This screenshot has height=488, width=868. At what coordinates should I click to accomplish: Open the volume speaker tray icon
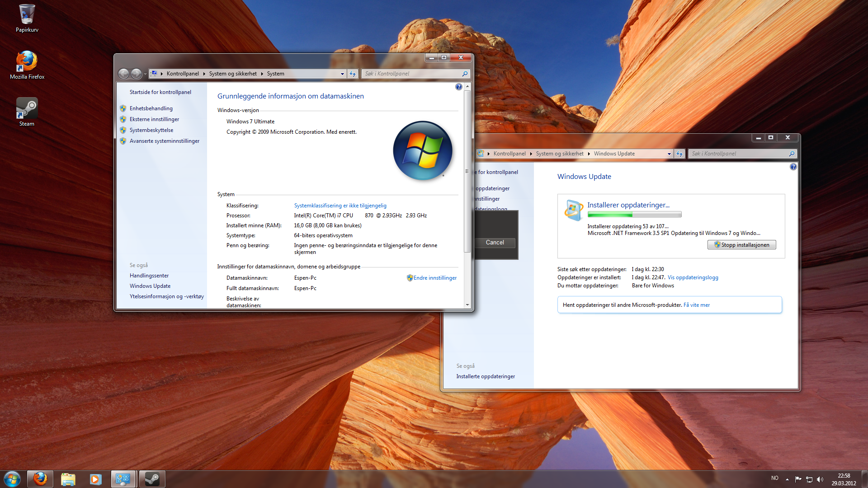(820, 479)
